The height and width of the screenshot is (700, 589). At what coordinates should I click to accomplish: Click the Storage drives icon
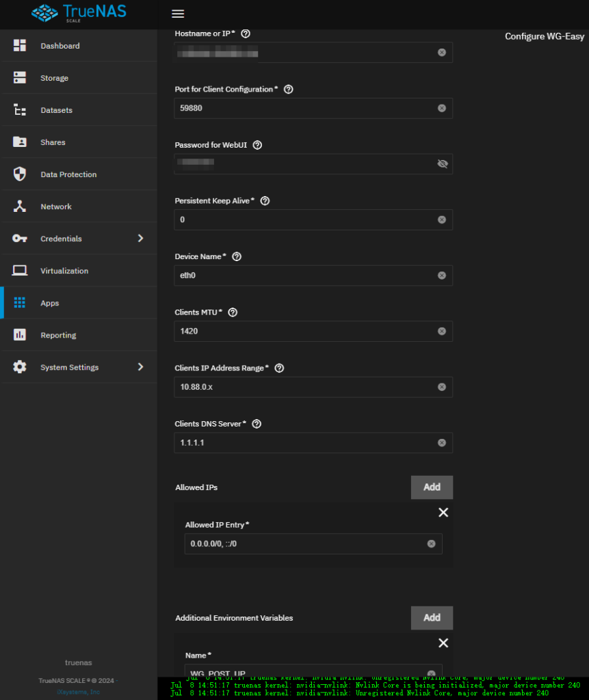(20, 77)
